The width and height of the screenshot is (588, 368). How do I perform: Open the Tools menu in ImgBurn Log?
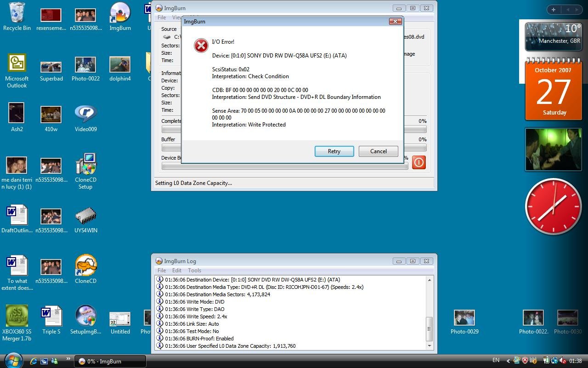(x=194, y=270)
